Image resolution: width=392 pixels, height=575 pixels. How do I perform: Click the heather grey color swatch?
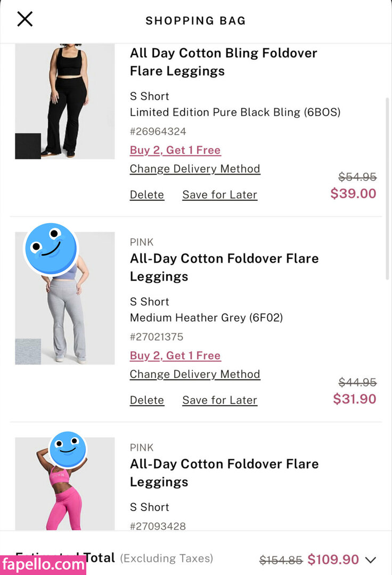tap(28, 351)
